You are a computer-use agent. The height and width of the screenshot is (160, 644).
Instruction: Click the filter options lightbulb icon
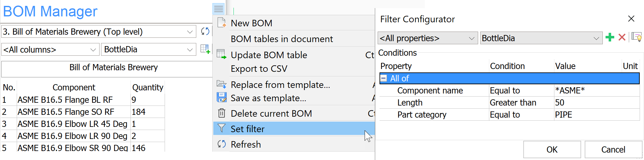point(637,37)
